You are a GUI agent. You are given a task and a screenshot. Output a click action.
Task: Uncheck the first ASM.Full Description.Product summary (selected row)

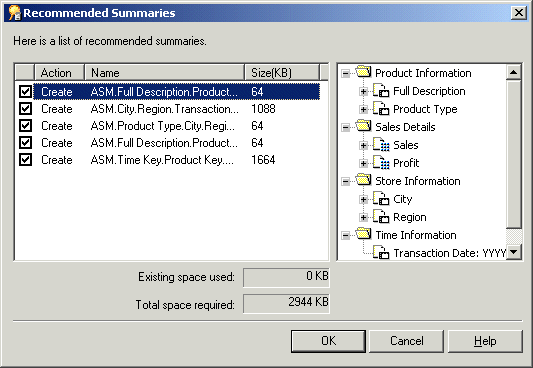25,92
